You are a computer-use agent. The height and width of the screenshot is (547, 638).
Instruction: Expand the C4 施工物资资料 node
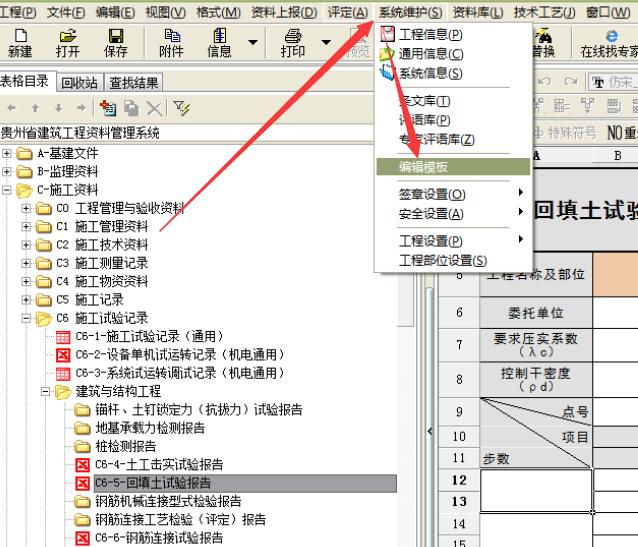click(26, 281)
